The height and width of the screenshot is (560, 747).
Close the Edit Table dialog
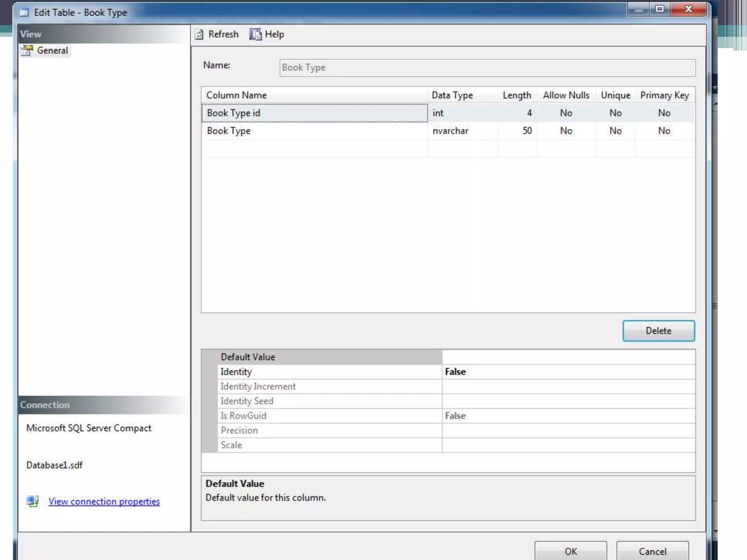point(688,9)
